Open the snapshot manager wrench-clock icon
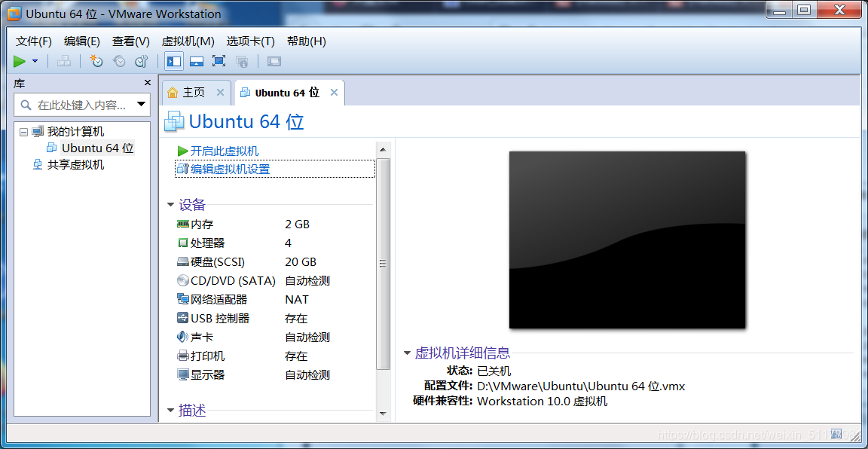The height and width of the screenshot is (449, 868). [142, 61]
